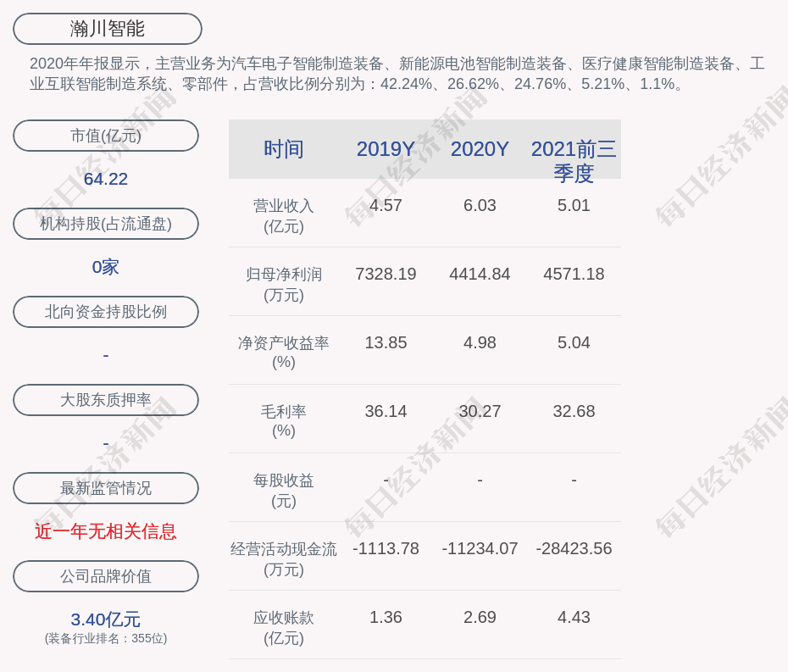Click the 经营活动现金流(万元) row label
Viewport: 788px width, 672px height.
[x=284, y=559]
